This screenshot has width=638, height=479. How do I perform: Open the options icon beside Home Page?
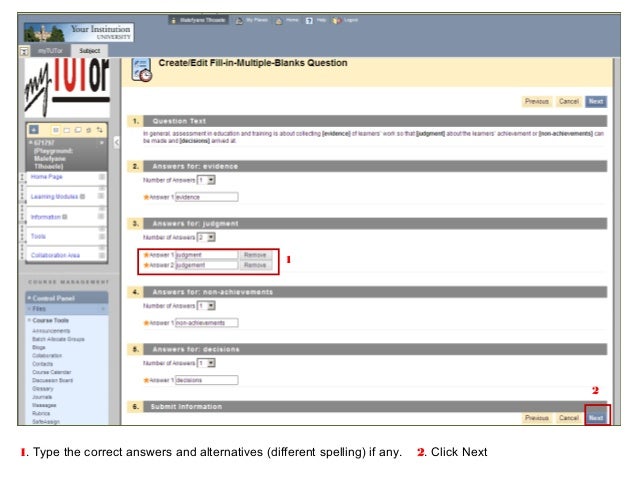point(102,177)
